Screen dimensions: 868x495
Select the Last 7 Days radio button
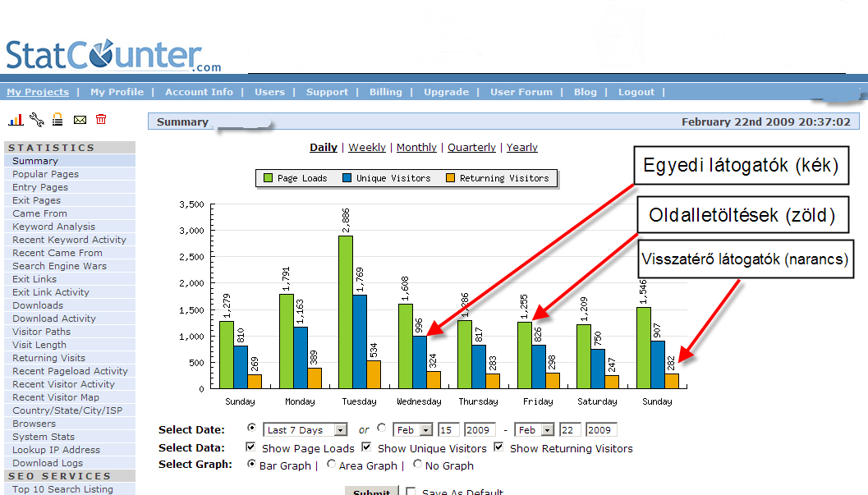coord(252,428)
